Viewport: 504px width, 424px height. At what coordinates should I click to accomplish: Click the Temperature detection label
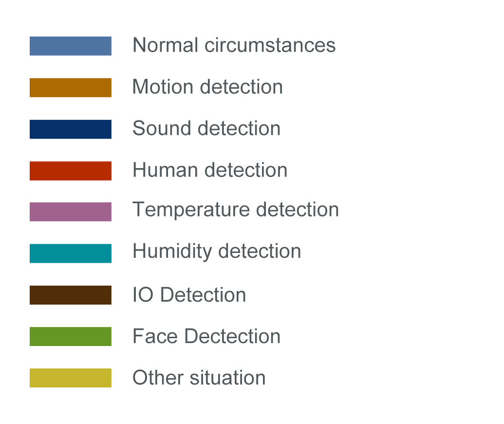click(236, 210)
